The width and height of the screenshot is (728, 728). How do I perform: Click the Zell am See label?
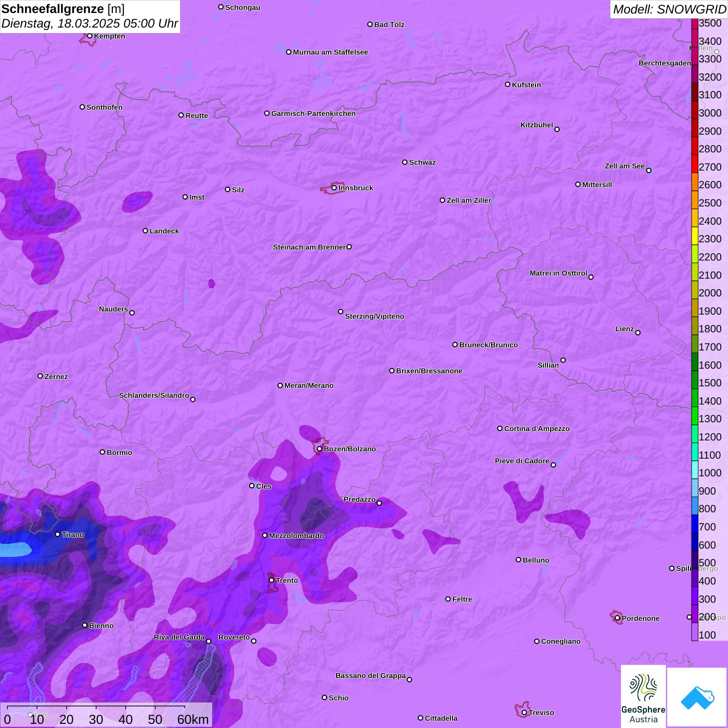coord(625,166)
